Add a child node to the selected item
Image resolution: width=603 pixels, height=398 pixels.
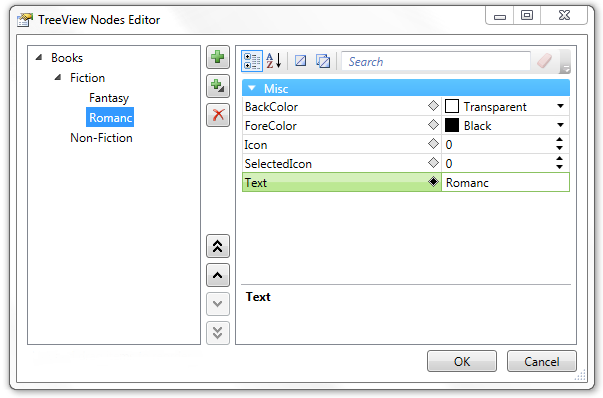pyautogui.click(x=218, y=86)
